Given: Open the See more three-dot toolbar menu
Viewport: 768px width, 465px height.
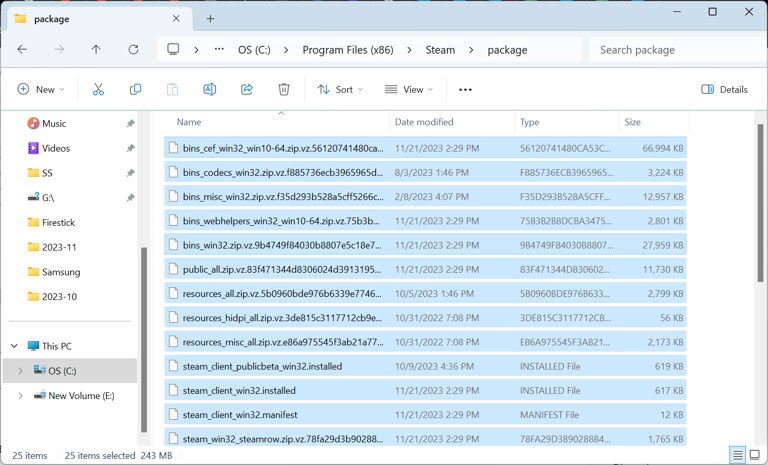Looking at the screenshot, I should [x=465, y=90].
